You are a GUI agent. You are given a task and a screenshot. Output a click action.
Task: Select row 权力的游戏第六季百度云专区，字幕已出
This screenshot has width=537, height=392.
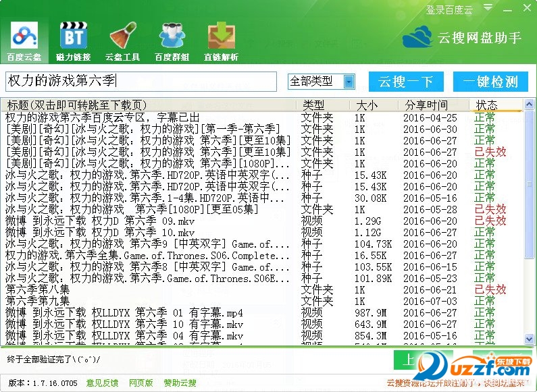[262, 117]
